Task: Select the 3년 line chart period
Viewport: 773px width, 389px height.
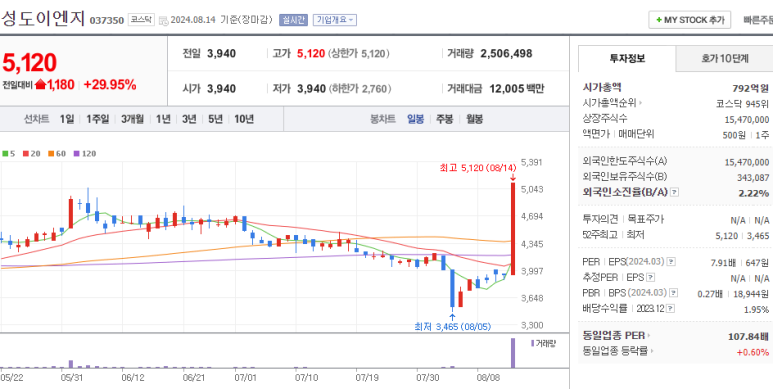Action: [x=189, y=119]
